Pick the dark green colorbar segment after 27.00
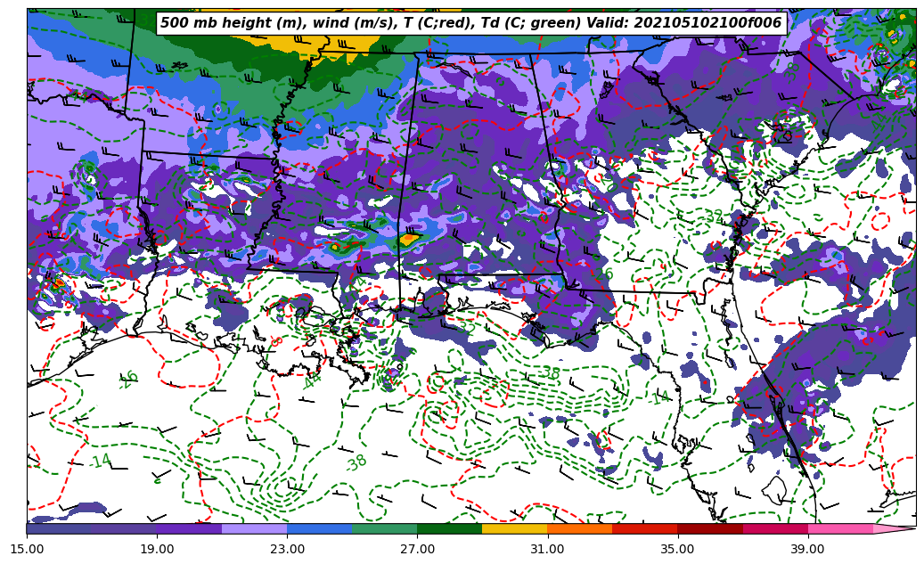924x564 pixels. 449,528
